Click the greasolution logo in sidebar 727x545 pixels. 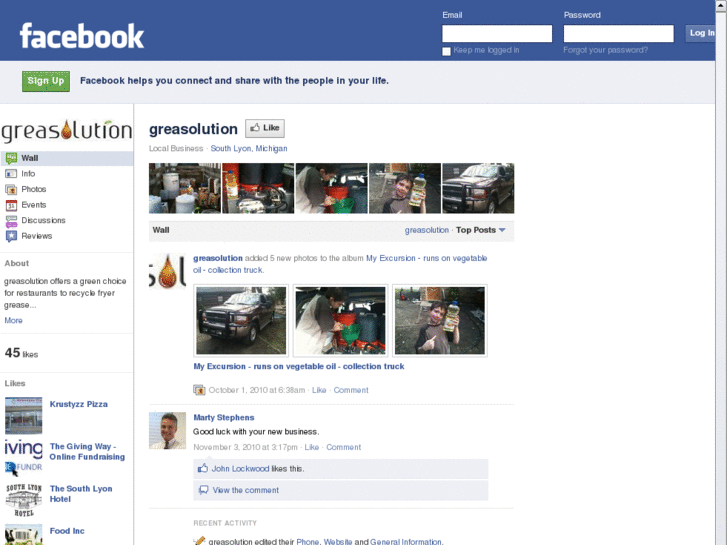tap(67, 131)
